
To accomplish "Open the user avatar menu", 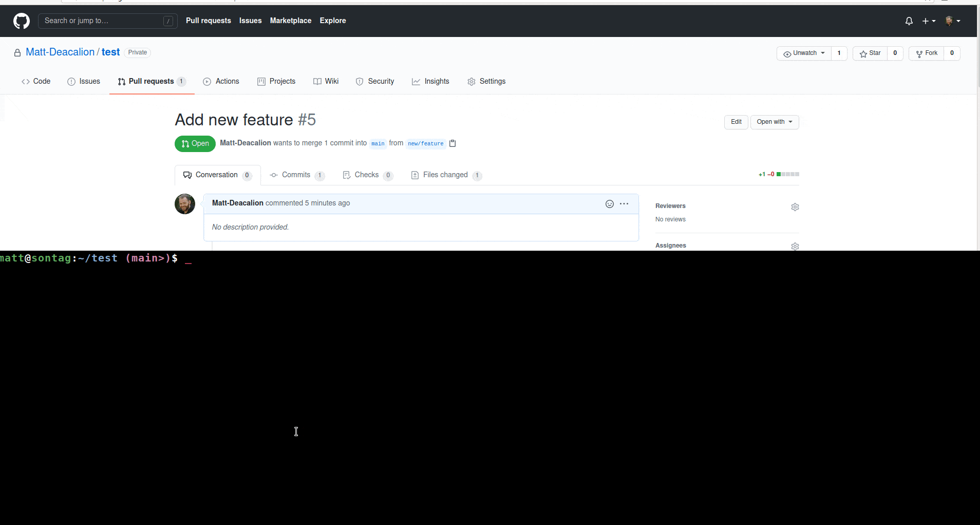I will pos(953,21).
